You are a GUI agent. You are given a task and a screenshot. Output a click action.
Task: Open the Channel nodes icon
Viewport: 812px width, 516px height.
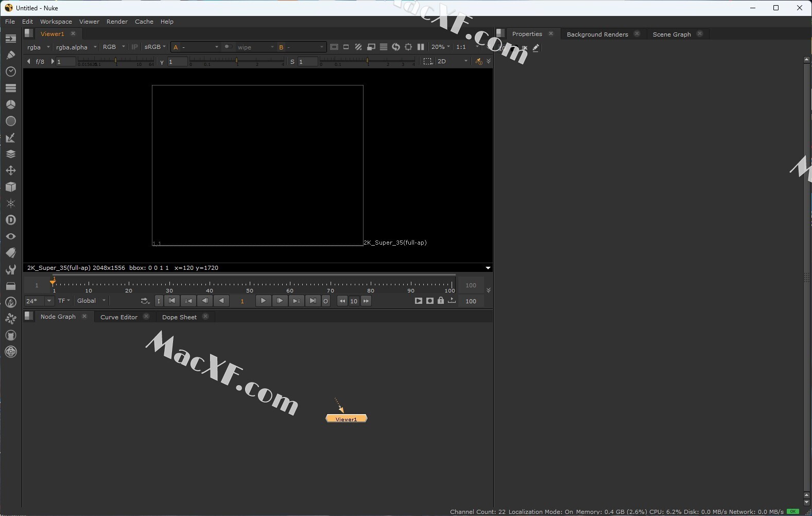pyautogui.click(x=10, y=88)
